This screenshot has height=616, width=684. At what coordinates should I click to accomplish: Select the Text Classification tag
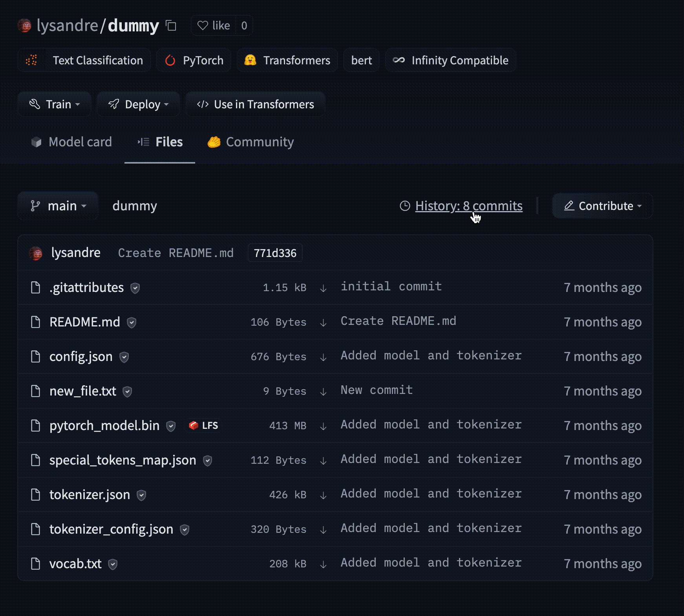(x=84, y=60)
